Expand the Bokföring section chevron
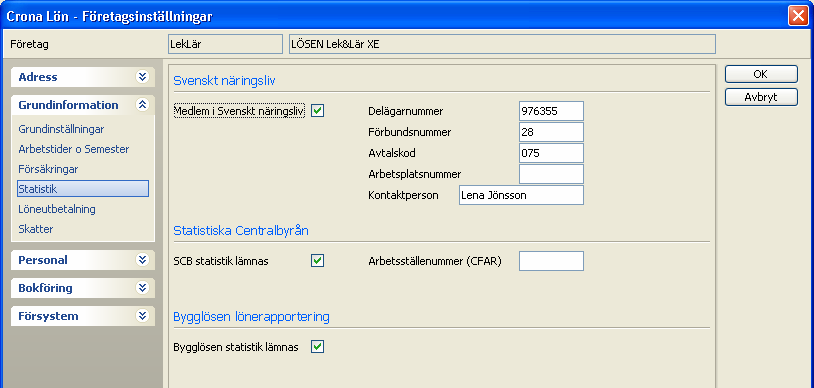This screenshot has width=814, height=388. tap(142, 288)
